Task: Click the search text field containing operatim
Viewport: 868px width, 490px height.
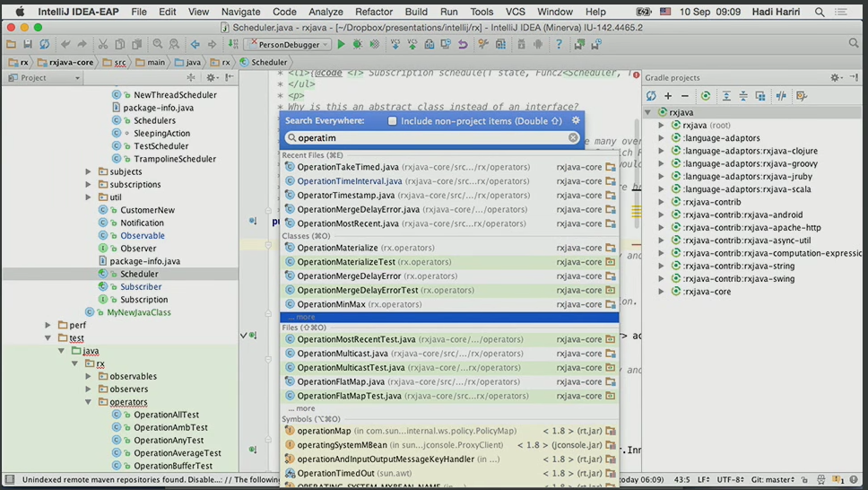Action: pos(432,137)
